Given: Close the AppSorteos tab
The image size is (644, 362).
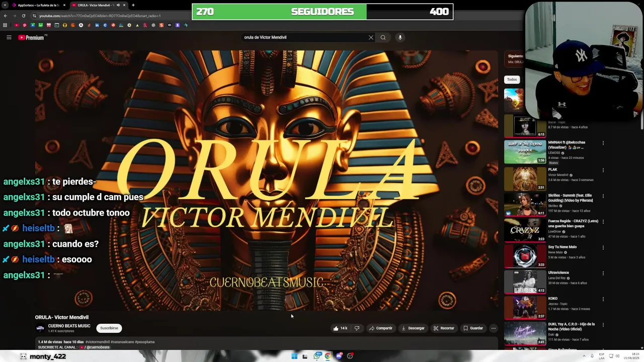Looking at the screenshot, I should coord(64,5).
